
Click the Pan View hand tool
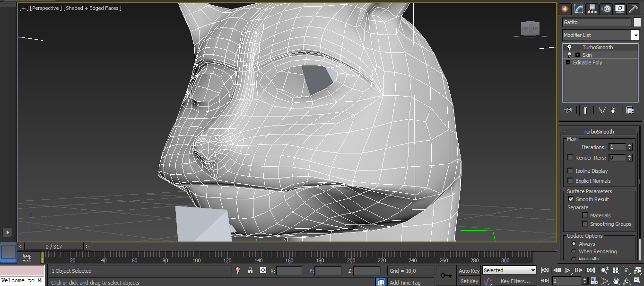(616, 281)
